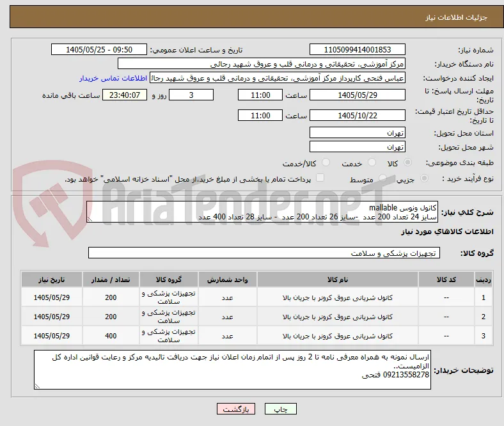The height and width of the screenshot is (426, 504).
Task: Click the تعداد / مقدار column header
Action: [x=111, y=280]
